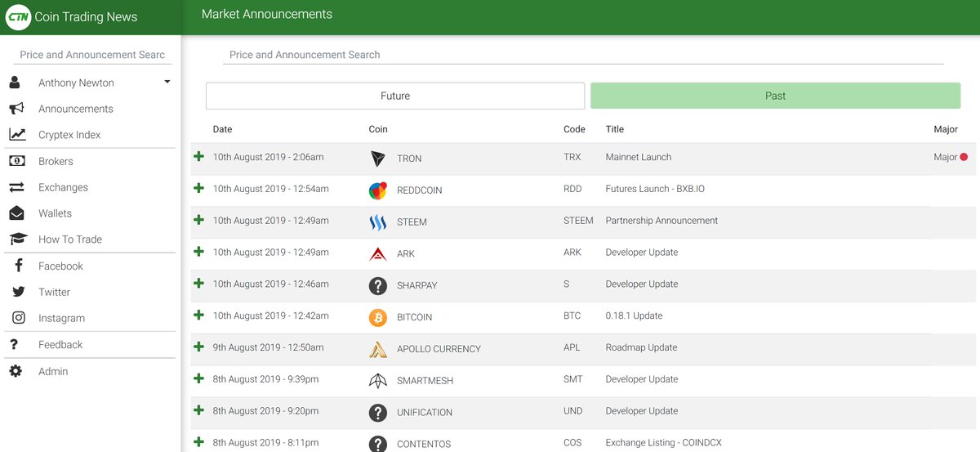Click the Brokers money icon
The image size is (980, 452).
pos(16,161)
